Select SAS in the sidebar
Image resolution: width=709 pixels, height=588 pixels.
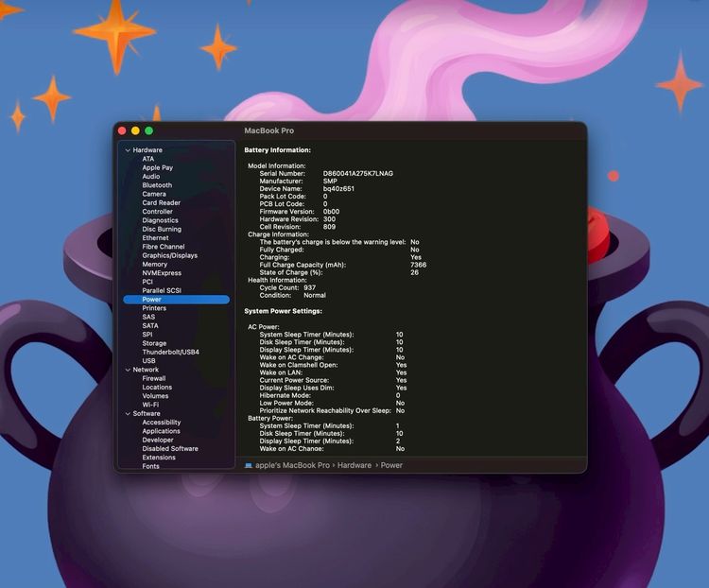click(148, 317)
